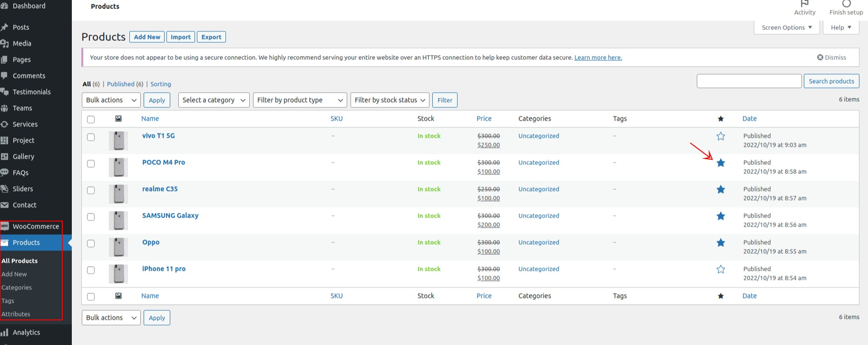
Task: Click the Services icon in sidebar
Action: click(5, 124)
